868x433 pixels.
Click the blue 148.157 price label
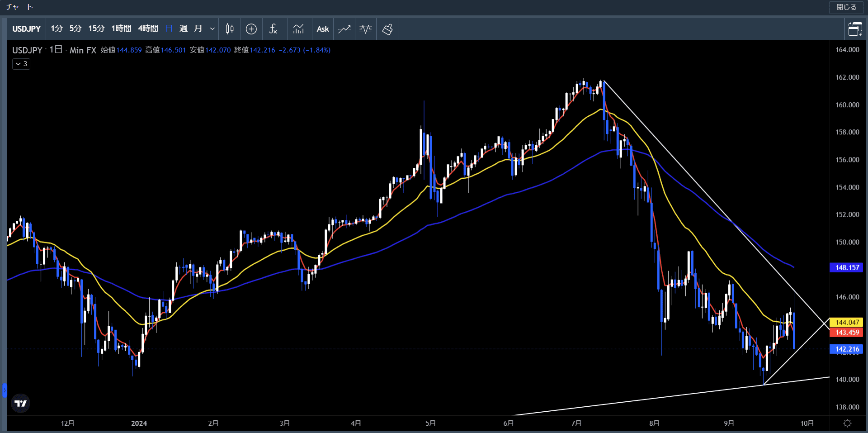[846, 267]
